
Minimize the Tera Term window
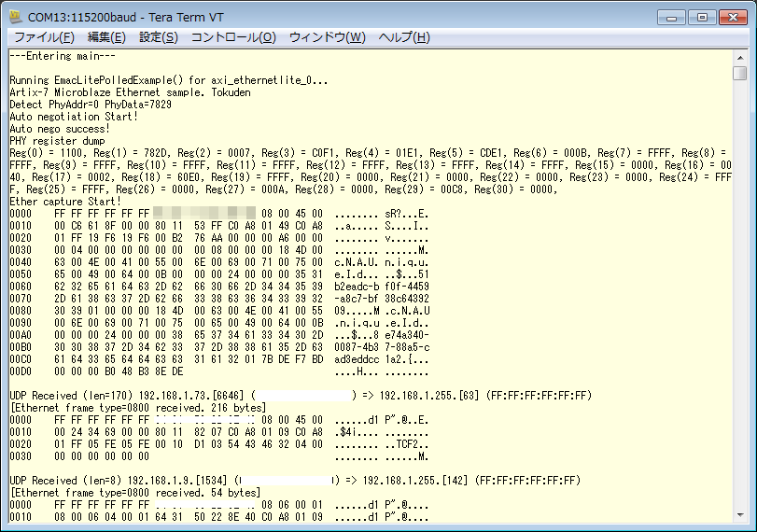(x=672, y=17)
